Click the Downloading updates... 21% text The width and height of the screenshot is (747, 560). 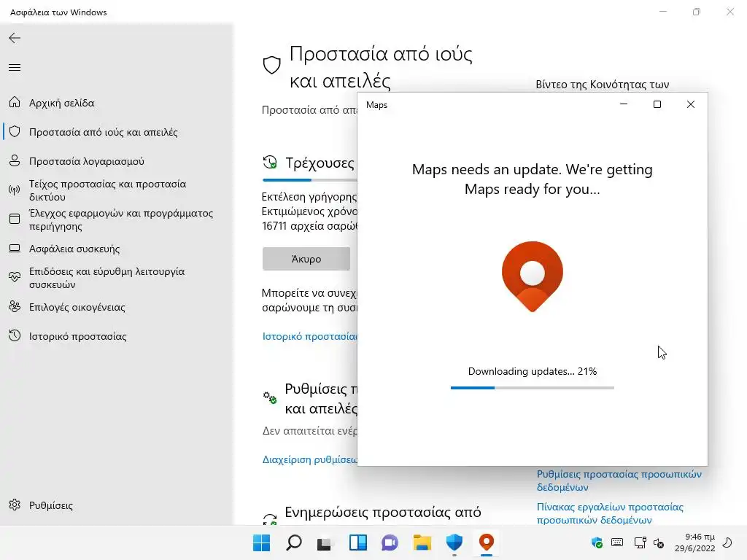tap(532, 371)
